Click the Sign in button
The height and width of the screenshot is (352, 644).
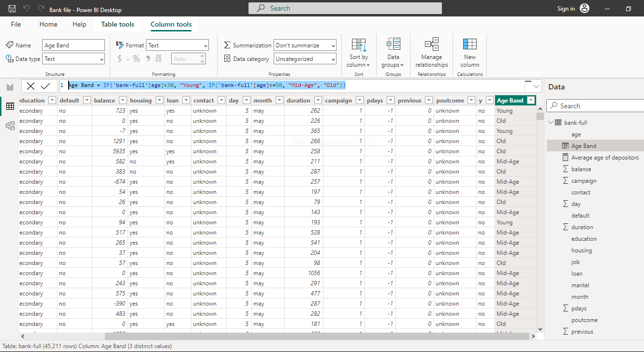566,8
